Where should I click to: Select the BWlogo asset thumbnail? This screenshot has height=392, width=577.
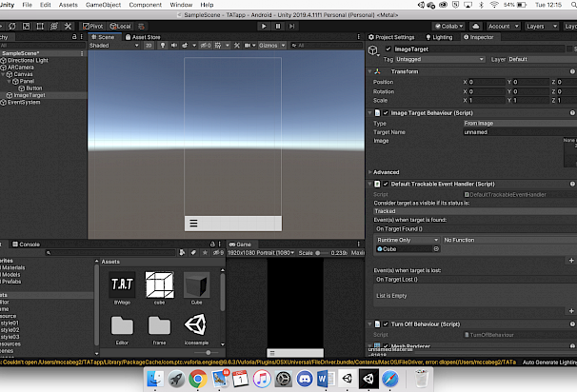click(122, 283)
